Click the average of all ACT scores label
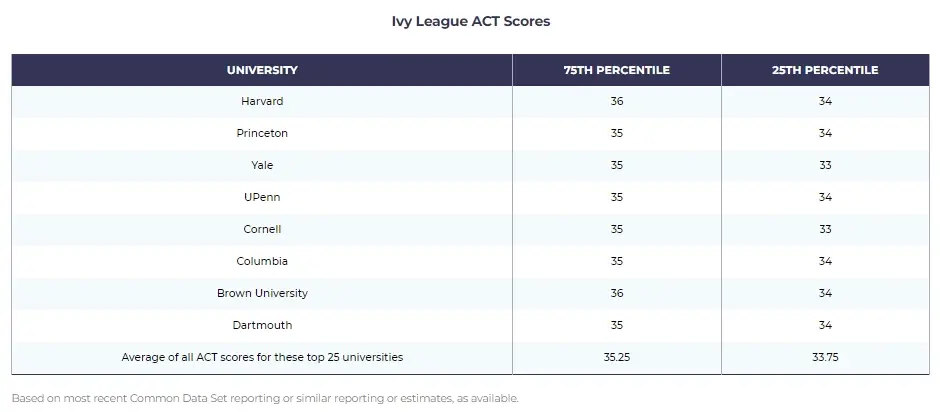 click(262, 358)
